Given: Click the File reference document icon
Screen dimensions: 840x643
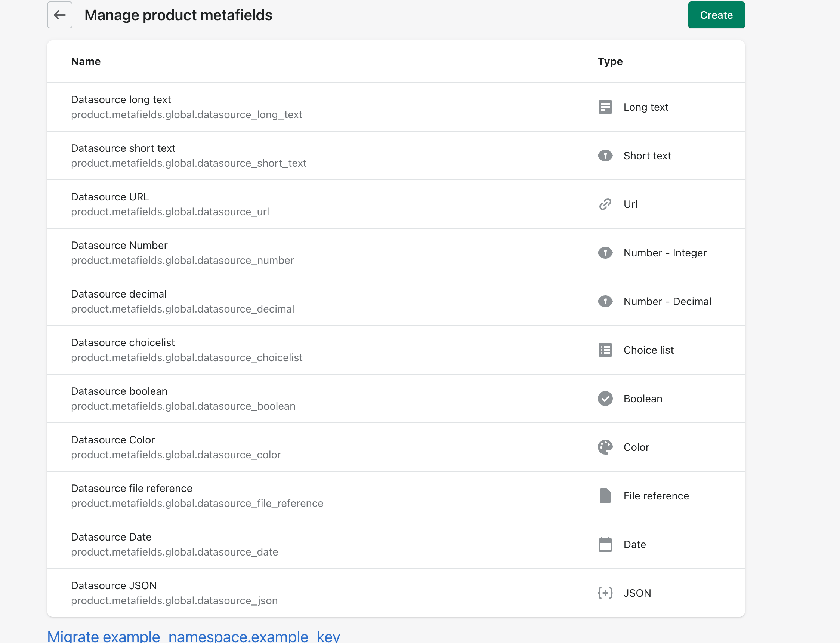Looking at the screenshot, I should click(x=605, y=496).
